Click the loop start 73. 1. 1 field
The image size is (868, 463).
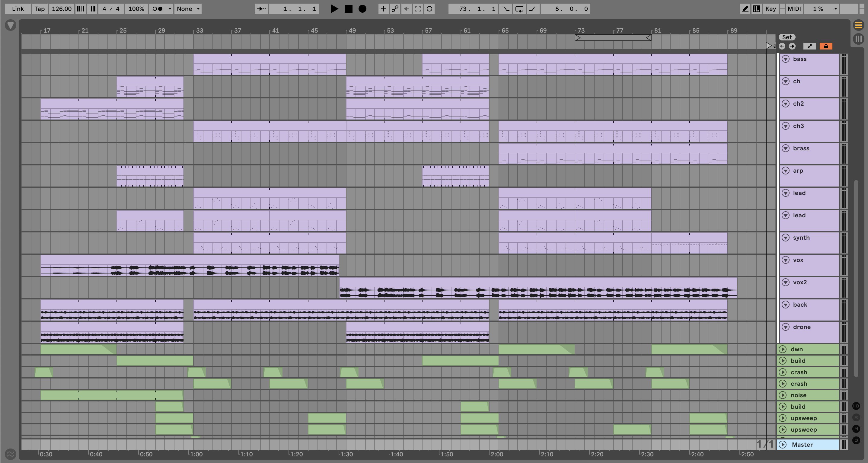pos(473,9)
